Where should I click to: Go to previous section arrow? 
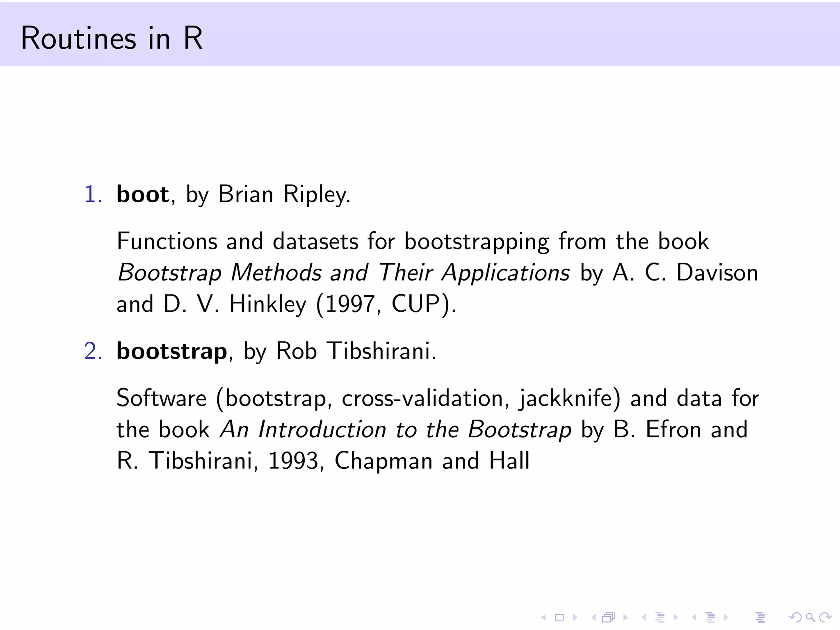(x=694, y=617)
